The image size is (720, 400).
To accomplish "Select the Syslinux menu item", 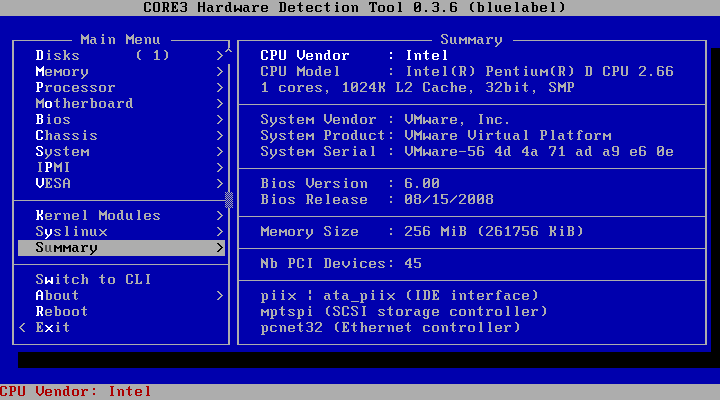I will coord(121,232).
